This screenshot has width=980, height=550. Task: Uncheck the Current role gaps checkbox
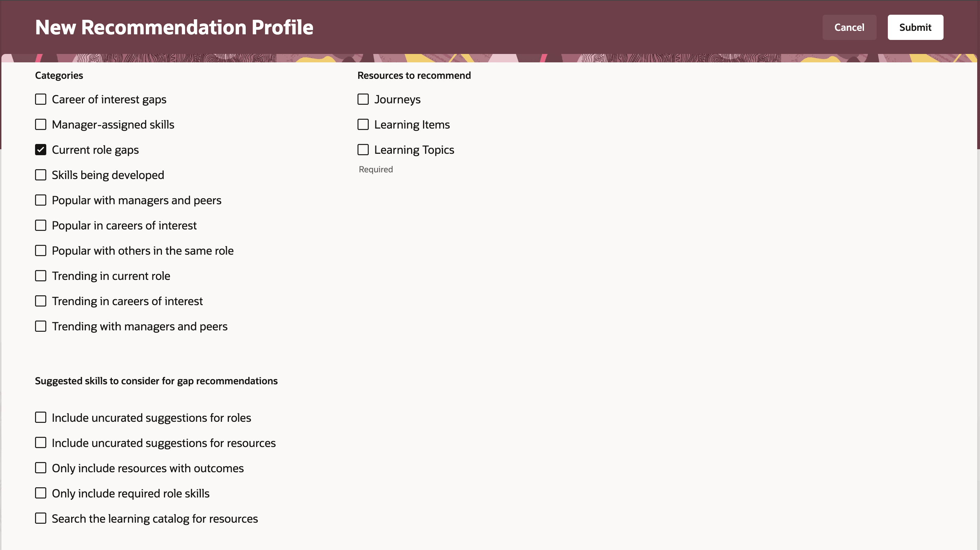tap(41, 150)
